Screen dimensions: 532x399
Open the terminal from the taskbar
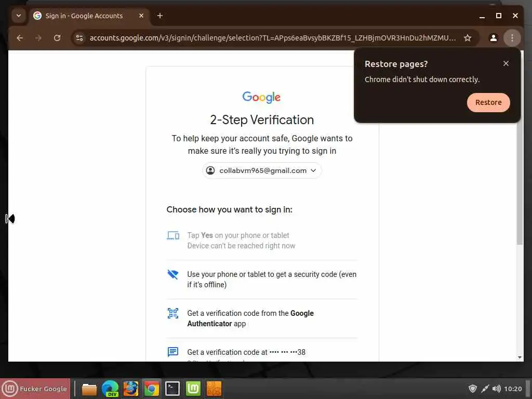click(x=172, y=389)
